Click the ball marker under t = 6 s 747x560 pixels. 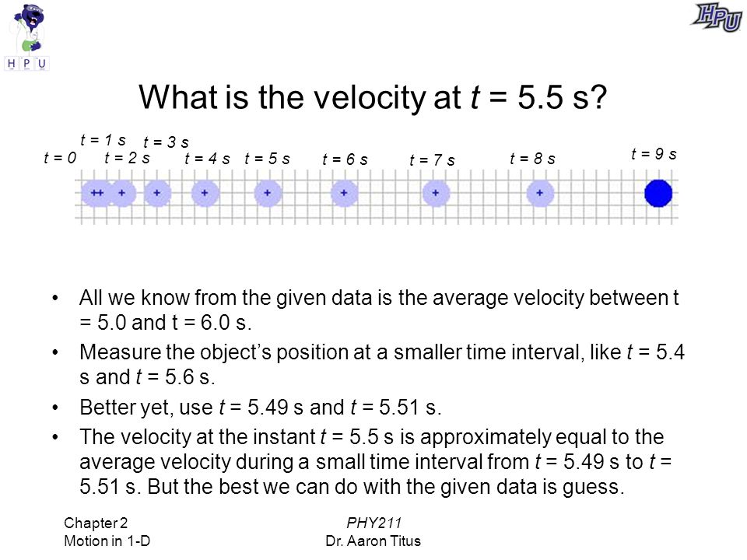tap(345, 194)
